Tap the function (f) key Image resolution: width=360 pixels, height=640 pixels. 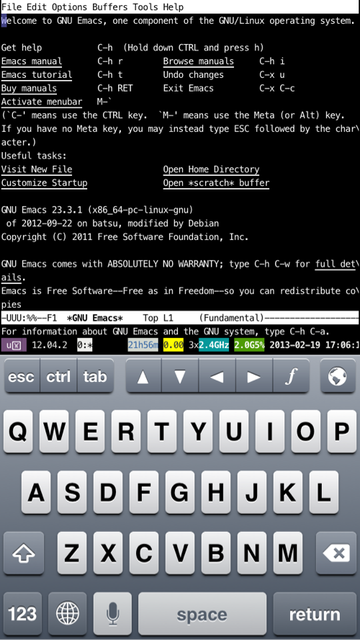tap(291, 376)
